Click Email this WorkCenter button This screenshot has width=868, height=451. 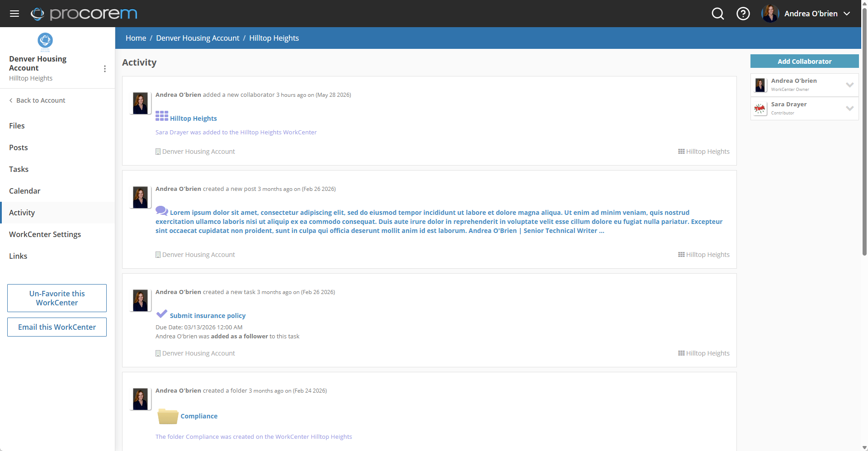click(x=57, y=327)
